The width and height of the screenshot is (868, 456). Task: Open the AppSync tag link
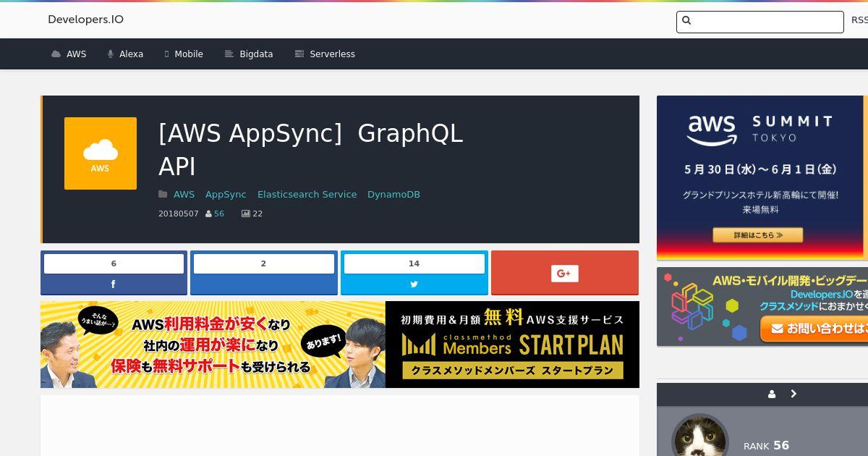tap(226, 195)
